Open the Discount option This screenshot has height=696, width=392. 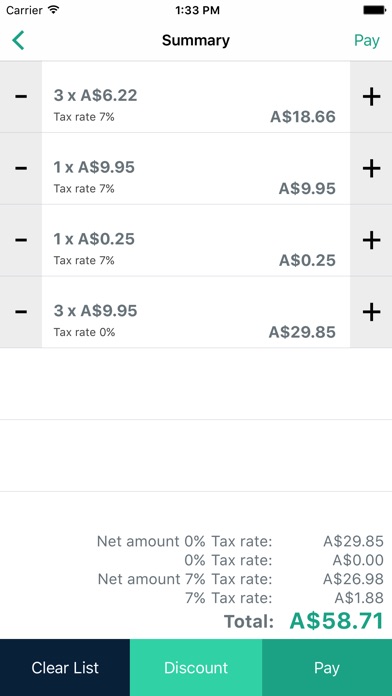tap(196, 668)
